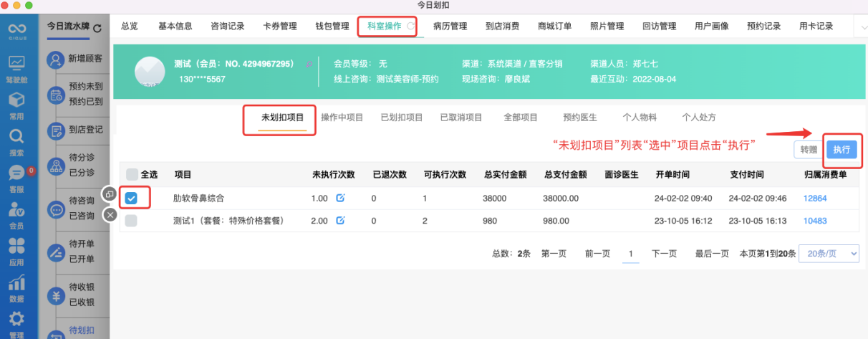
Task: Close the panel with the round X icon
Action: coord(110,214)
